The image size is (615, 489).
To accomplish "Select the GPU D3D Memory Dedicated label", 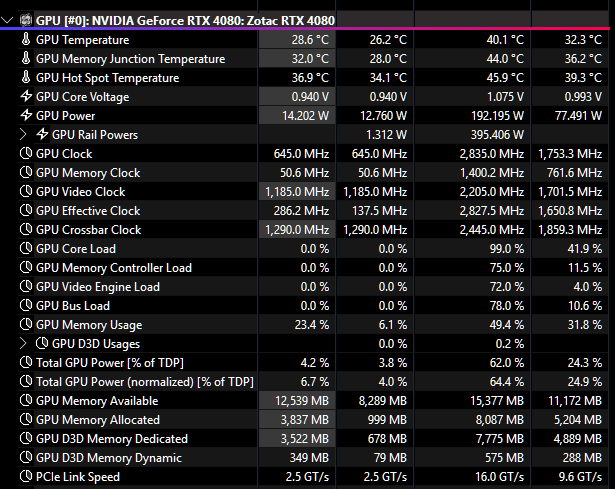I will [112, 439].
